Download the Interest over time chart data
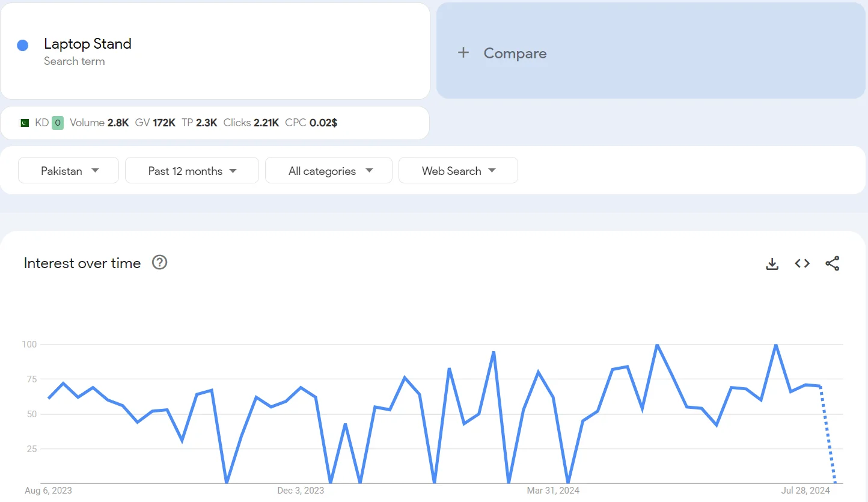 772,263
